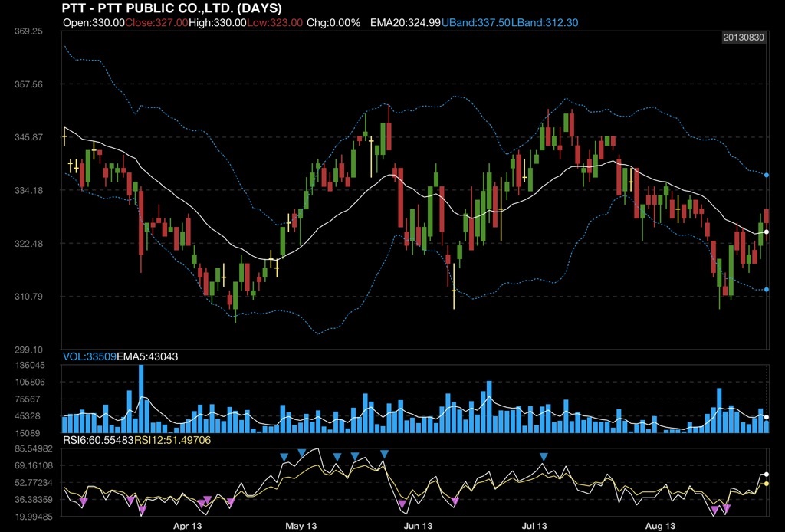785x532 pixels.
Task: Click the High:330.00 readout
Action: pos(218,22)
